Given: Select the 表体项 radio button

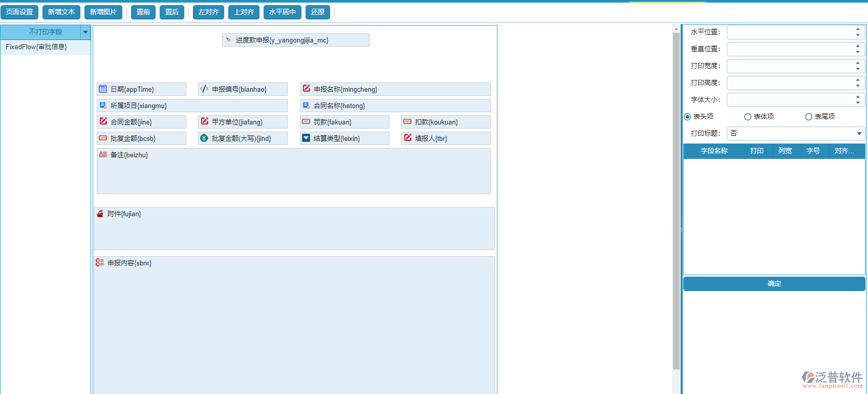Looking at the screenshot, I should tap(748, 117).
